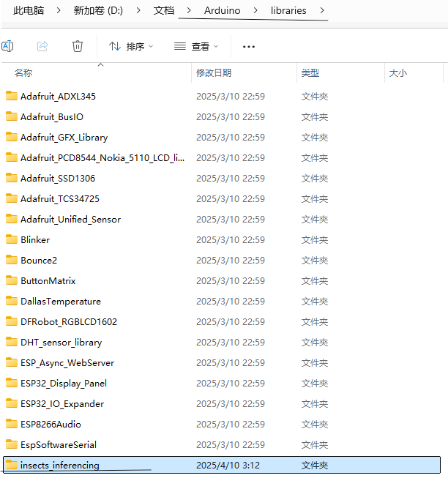Select the DallasTemperature folder name
Image resolution: width=448 pixels, height=478 pixels.
pyautogui.click(x=61, y=302)
